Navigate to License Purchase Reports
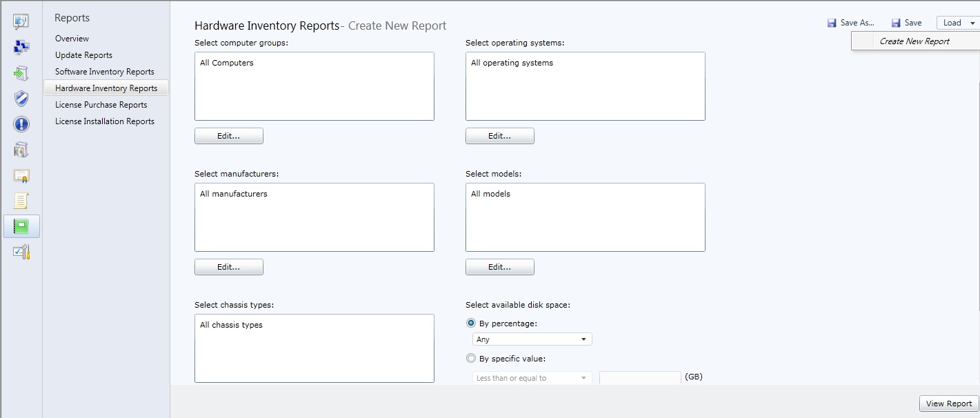980x418 pixels. tap(101, 105)
